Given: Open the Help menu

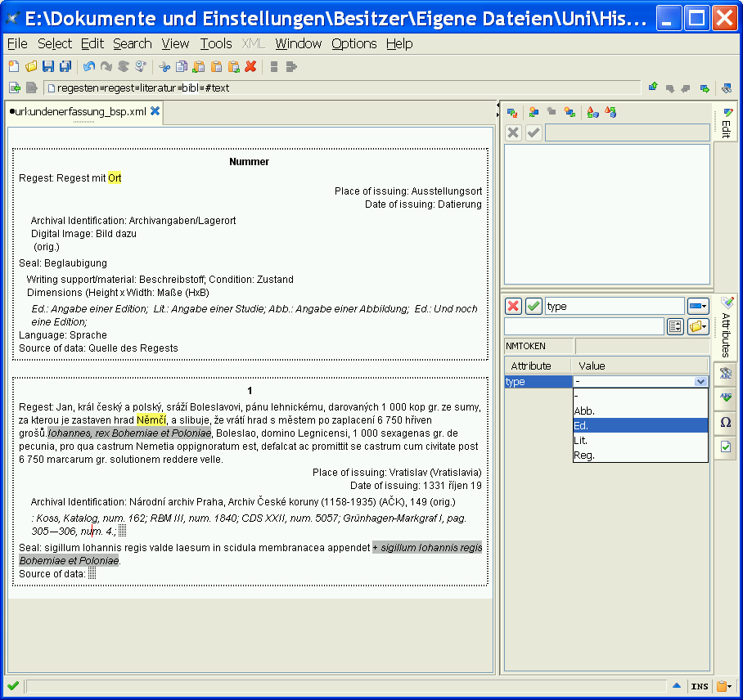Looking at the screenshot, I should [399, 43].
